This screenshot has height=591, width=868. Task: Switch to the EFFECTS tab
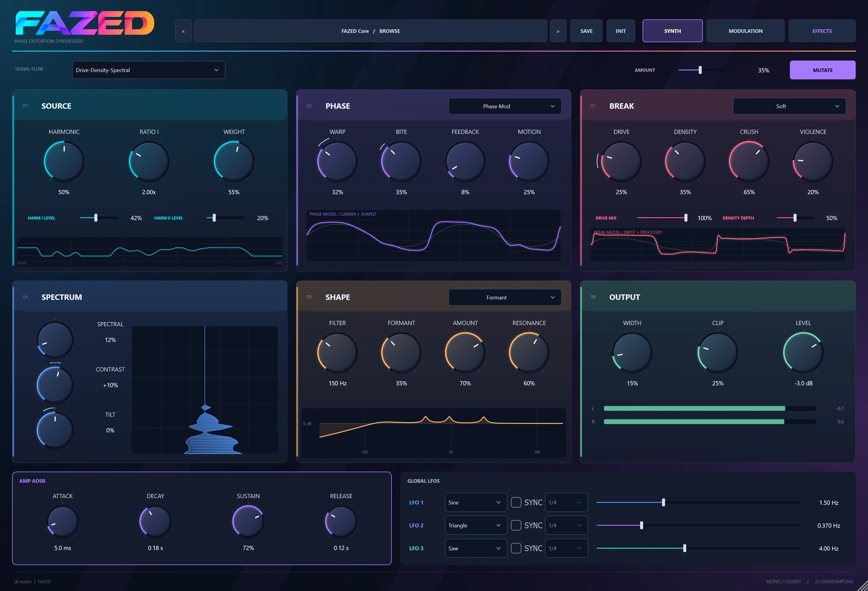click(822, 31)
